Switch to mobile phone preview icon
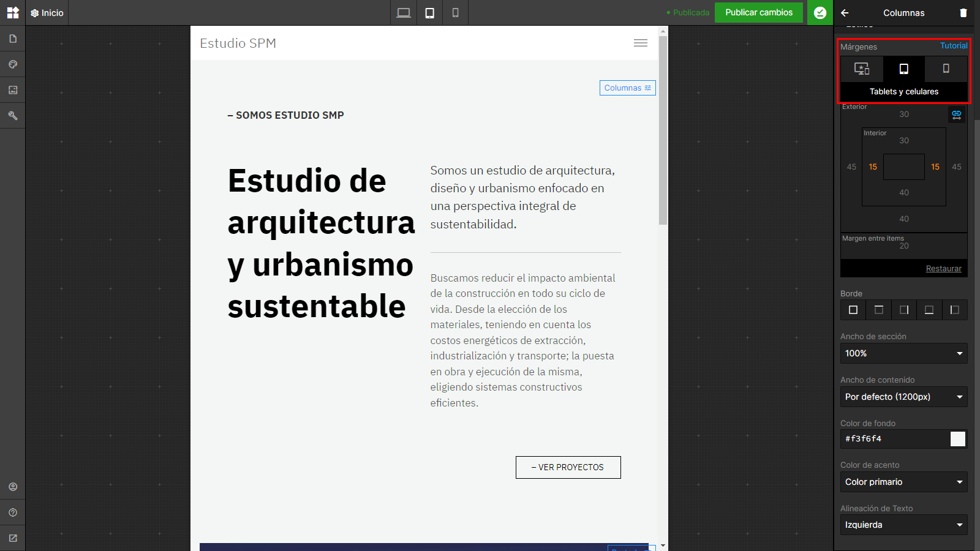Viewport: 980px width, 551px height. 455,13
